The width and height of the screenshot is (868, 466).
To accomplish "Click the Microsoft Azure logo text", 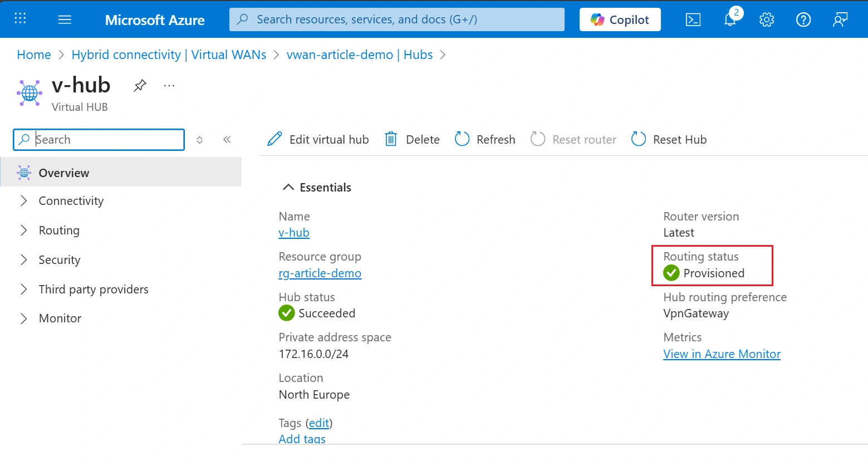I will pyautogui.click(x=155, y=20).
